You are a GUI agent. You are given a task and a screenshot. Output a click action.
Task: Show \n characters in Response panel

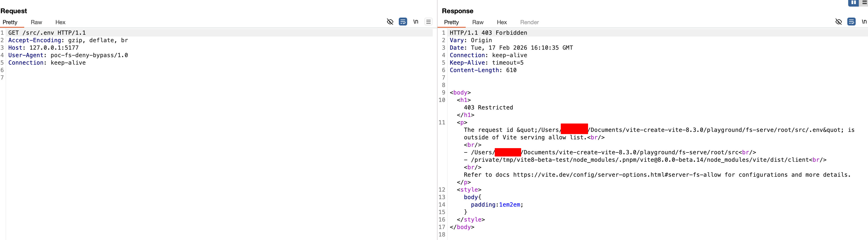(864, 22)
